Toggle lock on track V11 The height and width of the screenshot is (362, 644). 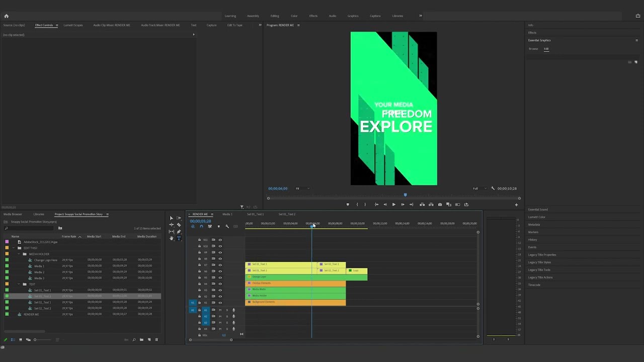coord(199,240)
